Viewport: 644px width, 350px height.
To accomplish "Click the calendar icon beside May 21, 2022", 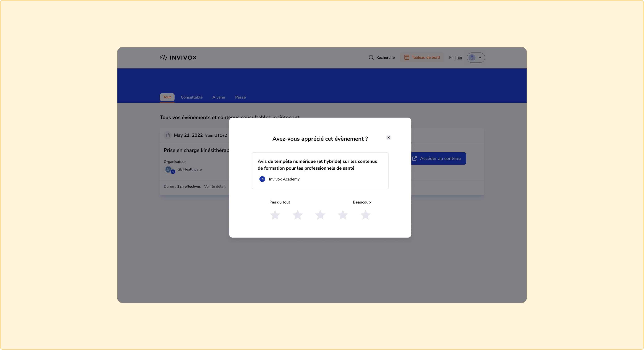I will click(x=168, y=135).
